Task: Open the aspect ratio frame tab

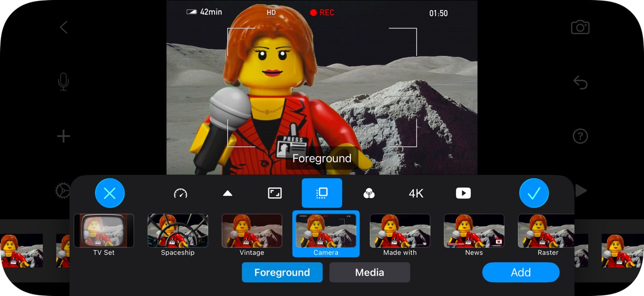Action: tap(275, 194)
